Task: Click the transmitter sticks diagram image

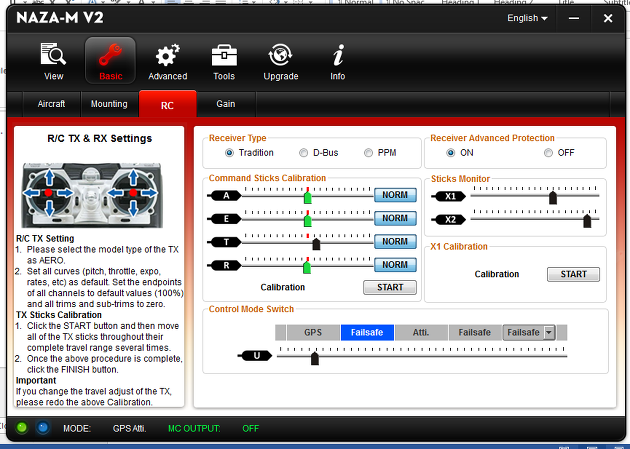Action: pos(92,195)
